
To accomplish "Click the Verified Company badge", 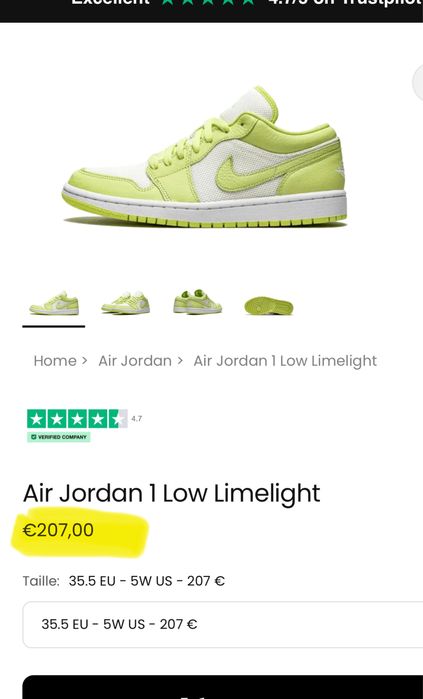I will click(x=59, y=437).
